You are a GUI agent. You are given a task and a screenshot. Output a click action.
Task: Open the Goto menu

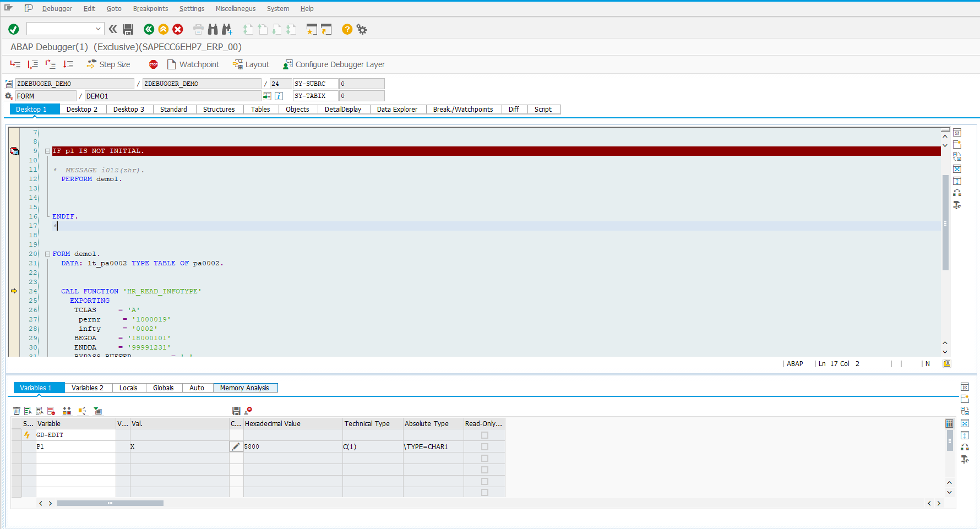114,9
